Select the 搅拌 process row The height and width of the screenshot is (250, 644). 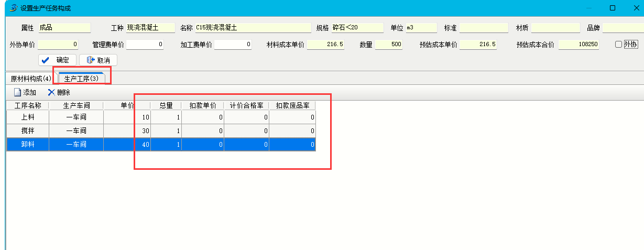(28, 131)
